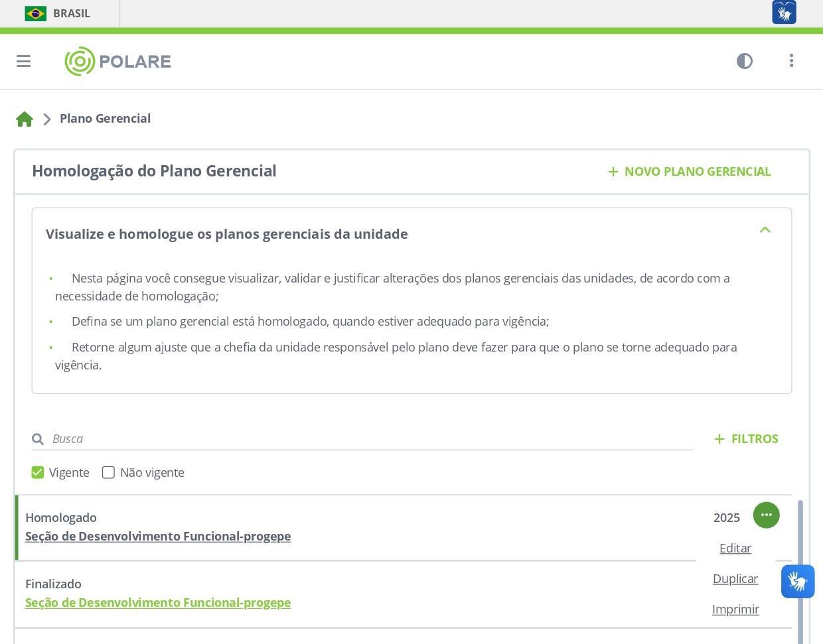
Task: Click the Polare logo
Action: pos(117,61)
